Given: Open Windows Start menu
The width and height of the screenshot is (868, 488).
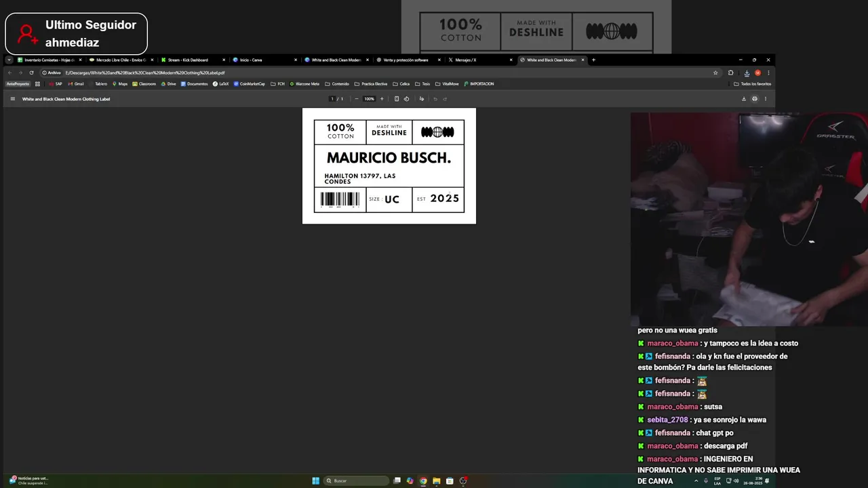Looking at the screenshot, I should 315,481.
